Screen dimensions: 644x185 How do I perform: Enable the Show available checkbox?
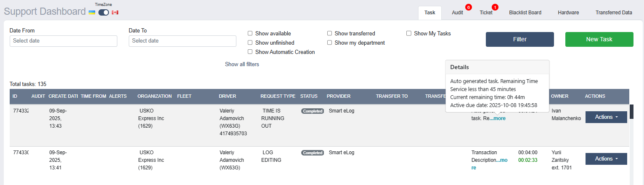250,33
